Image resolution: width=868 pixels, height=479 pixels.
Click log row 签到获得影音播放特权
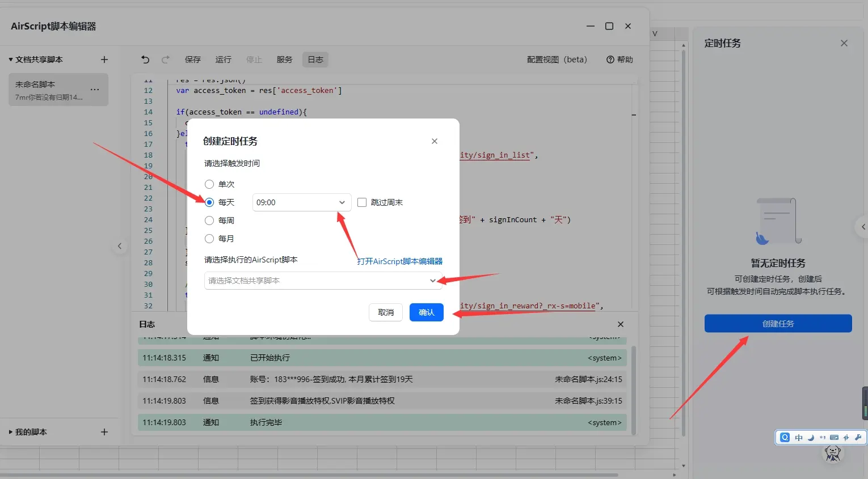pos(382,401)
